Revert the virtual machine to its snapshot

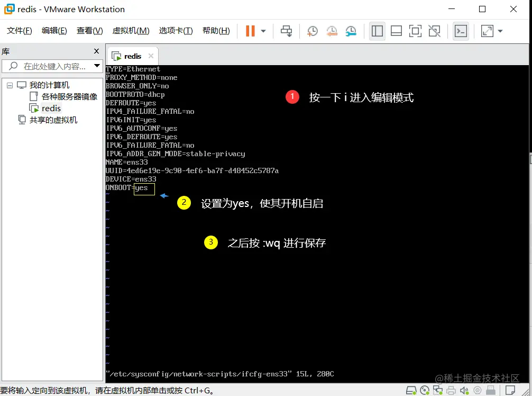point(332,31)
